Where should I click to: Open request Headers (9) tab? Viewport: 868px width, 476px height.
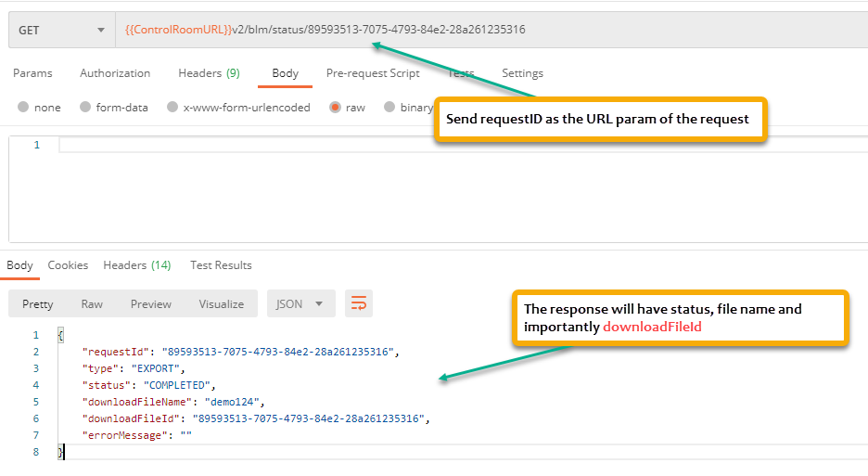coord(209,73)
